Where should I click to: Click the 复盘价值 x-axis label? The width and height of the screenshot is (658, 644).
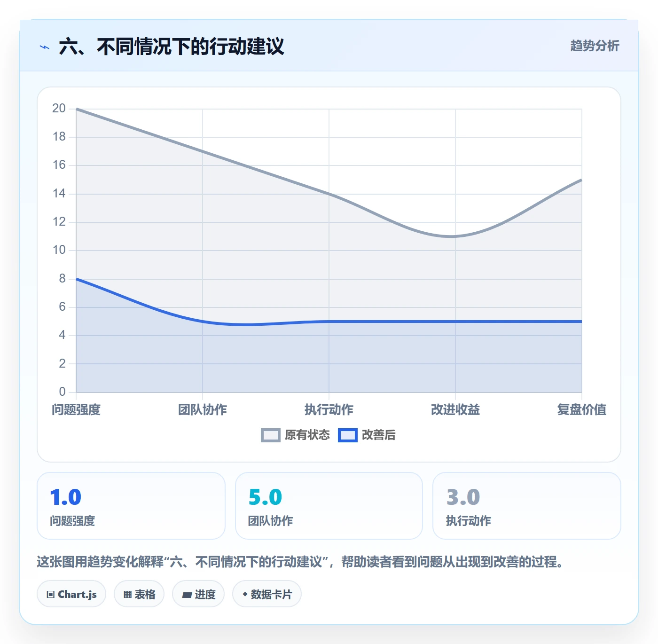tap(582, 410)
